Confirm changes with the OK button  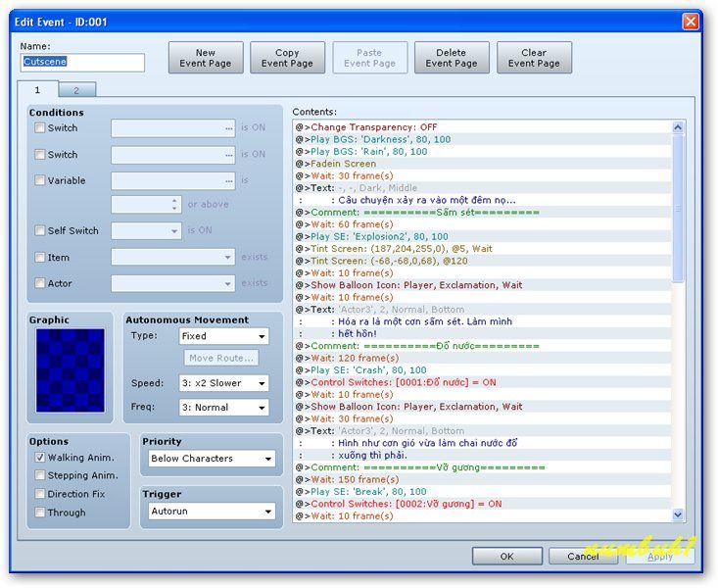tap(506, 556)
